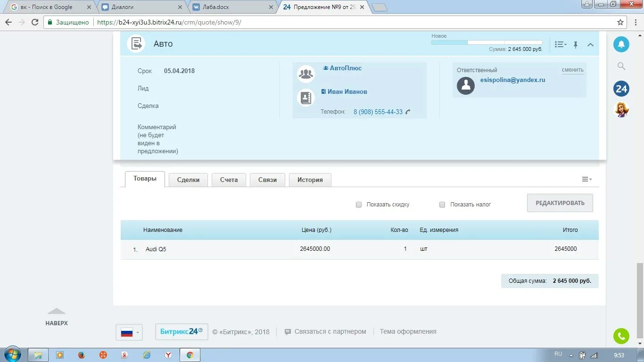Go back with browser back arrow
This screenshot has width=644, height=362.
point(8,22)
